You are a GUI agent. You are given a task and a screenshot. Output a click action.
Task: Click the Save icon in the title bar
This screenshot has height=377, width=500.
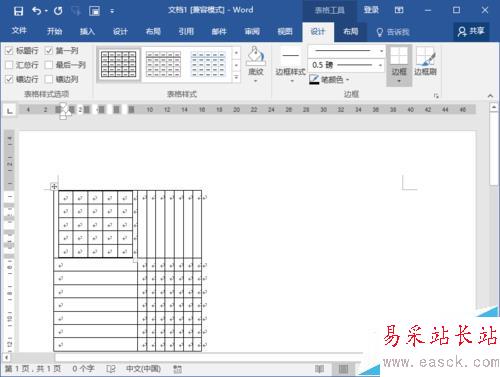(x=18, y=11)
